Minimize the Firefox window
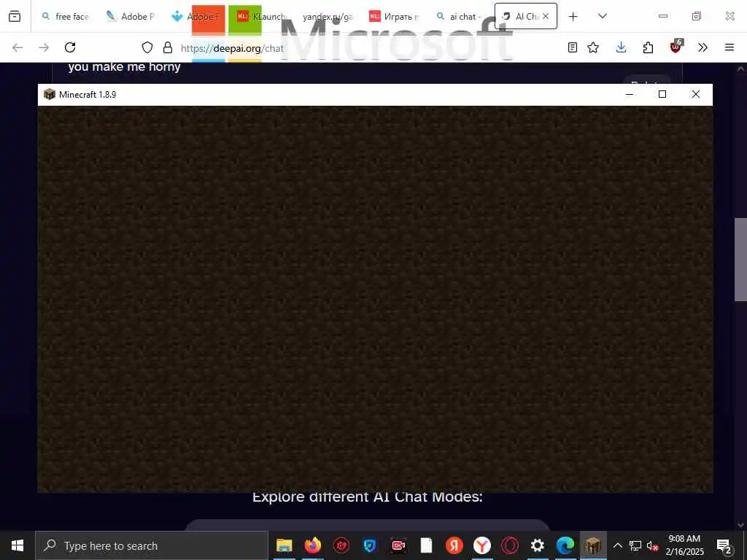747x560 pixels. click(662, 16)
